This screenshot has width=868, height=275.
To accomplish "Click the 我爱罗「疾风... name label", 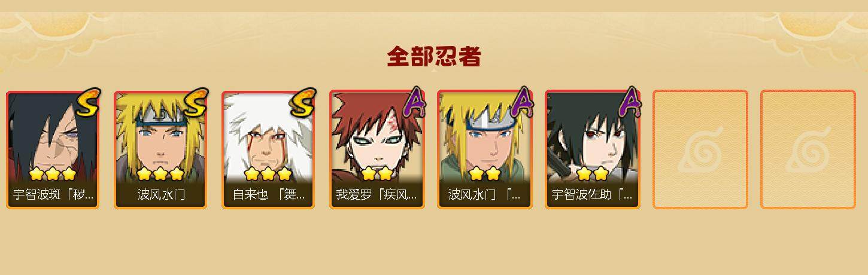I will point(377,195).
